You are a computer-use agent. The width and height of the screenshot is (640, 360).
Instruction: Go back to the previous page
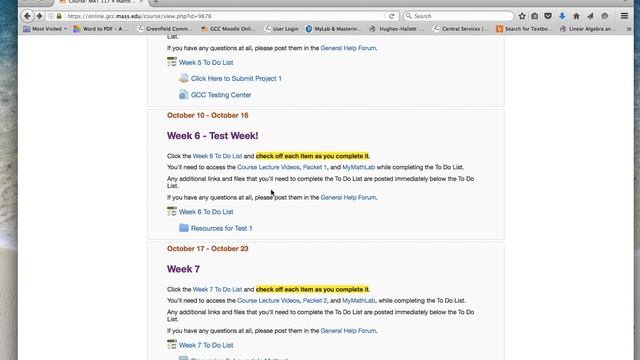click(27, 16)
